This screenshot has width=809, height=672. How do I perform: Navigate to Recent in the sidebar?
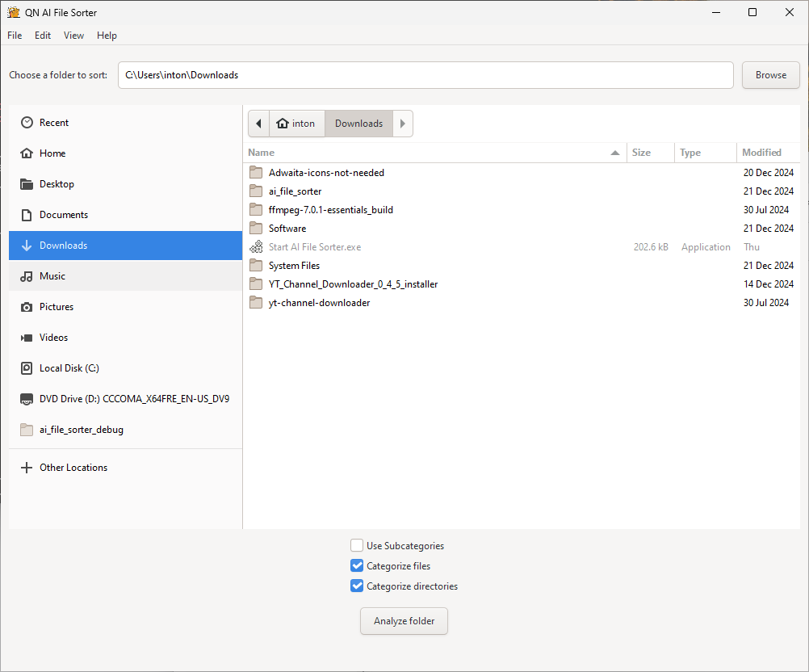pyautogui.click(x=53, y=122)
